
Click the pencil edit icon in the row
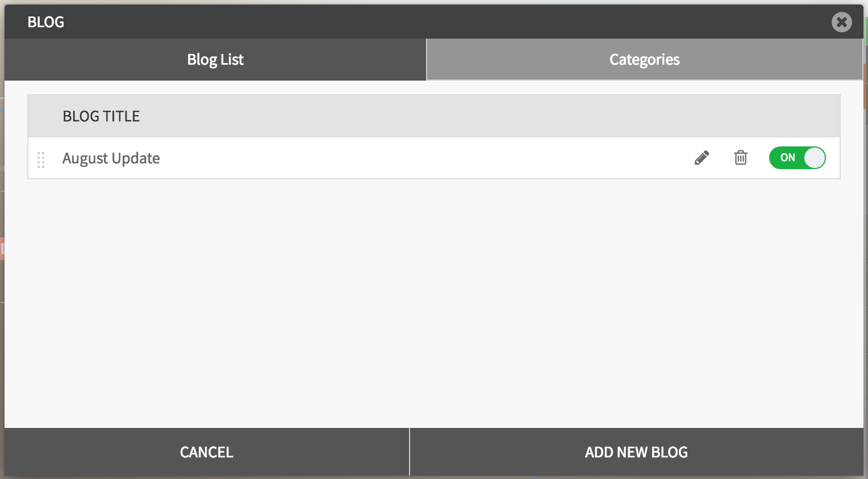tap(702, 158)
